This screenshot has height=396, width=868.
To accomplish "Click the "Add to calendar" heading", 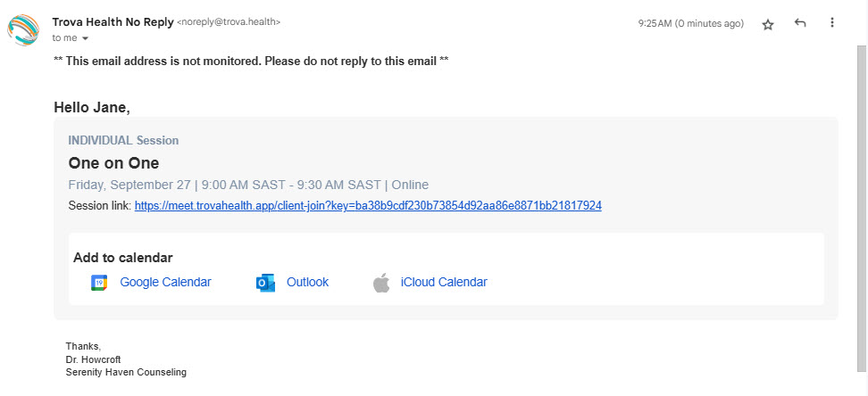I will tap(123, 258).
